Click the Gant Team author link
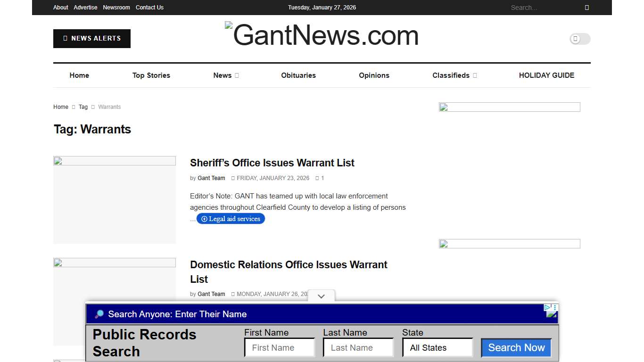The height and width of the screenshot is (362, 644). coord(211,178)
